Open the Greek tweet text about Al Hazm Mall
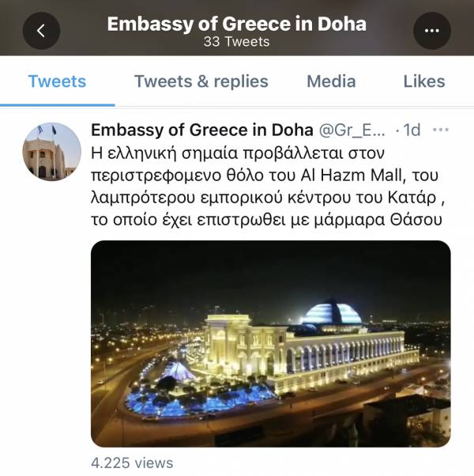 pyautogui.click(x=268, y=187)
